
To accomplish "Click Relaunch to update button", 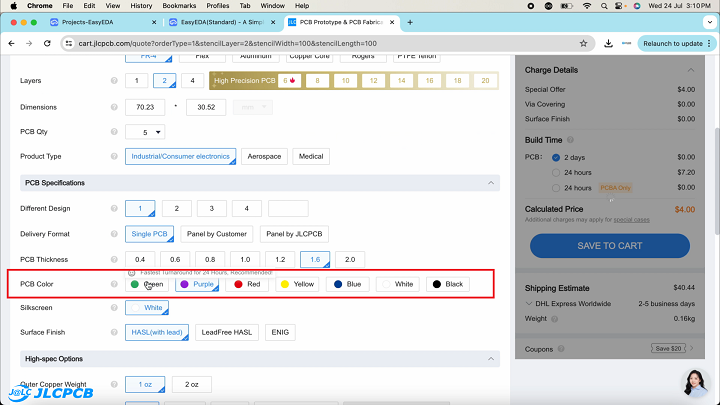I will [x=673, y=43].
